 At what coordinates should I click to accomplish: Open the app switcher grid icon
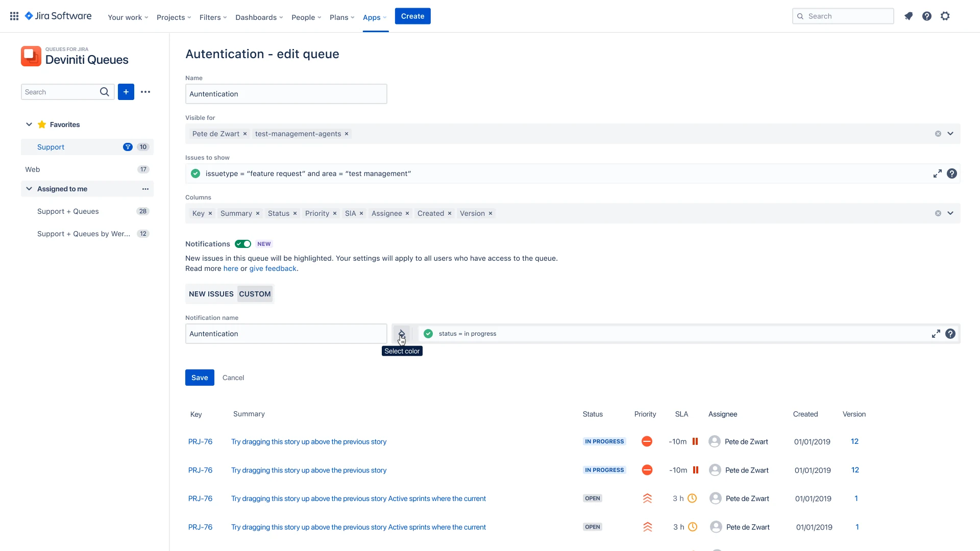point(14,16)
